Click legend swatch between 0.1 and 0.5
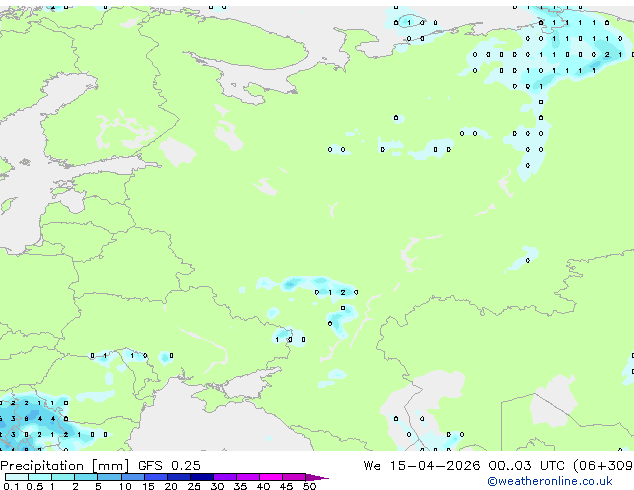The image size is (634, 490). click(x=17, y=477)
